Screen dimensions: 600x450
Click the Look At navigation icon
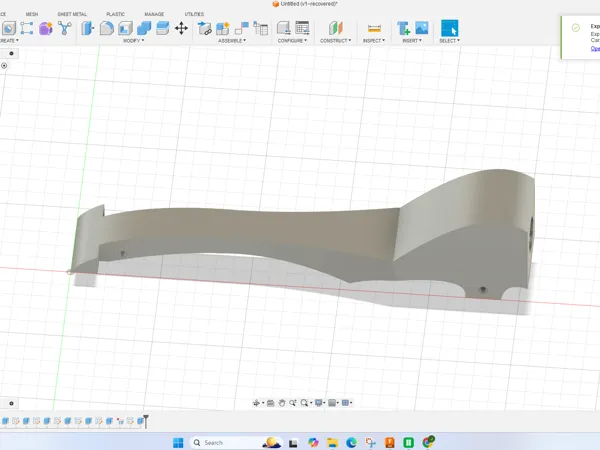coord(271,403)
